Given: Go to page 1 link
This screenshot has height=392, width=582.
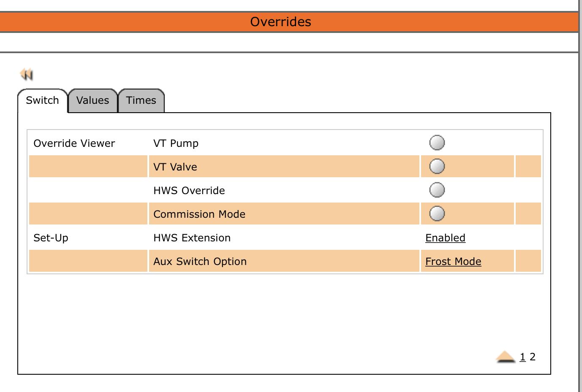Looking at the screenshot, I should pyautogui.click(x=522, y=357).
